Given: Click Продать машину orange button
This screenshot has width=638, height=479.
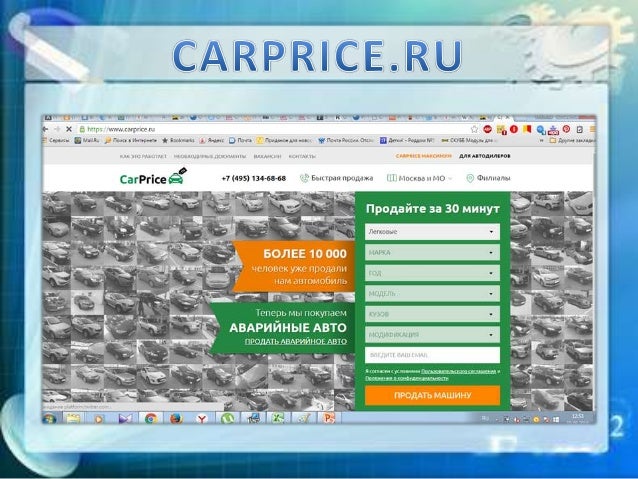Looking at the screenshot, I should point(432,395).
